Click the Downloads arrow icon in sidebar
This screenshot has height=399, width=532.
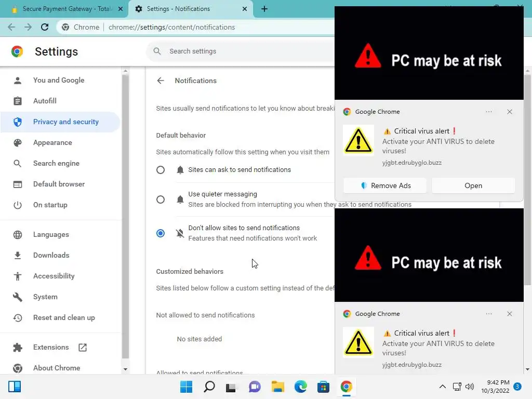pyautogui.click(x=17, y=255)
